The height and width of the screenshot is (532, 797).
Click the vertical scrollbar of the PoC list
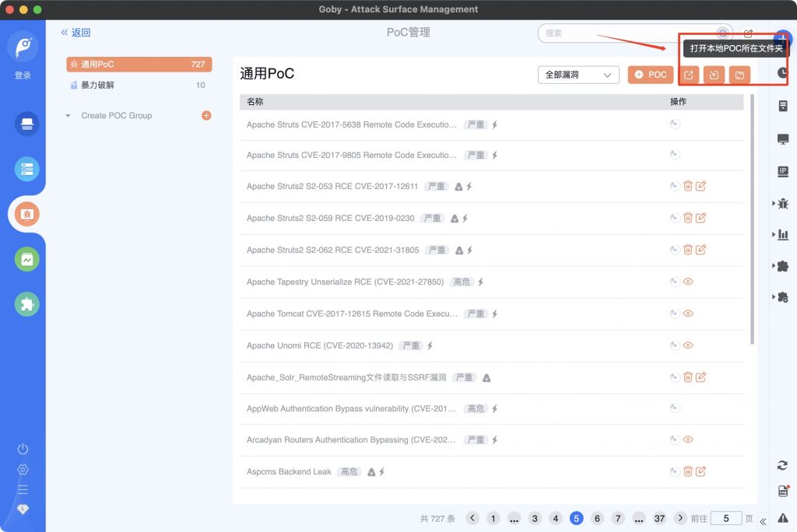click(753, 219)
